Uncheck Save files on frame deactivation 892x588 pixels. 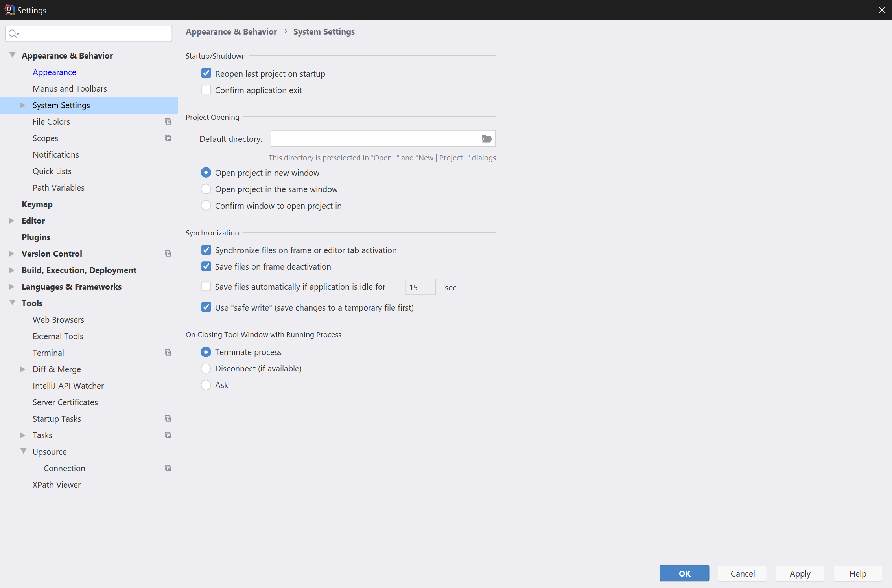(206, 266)
